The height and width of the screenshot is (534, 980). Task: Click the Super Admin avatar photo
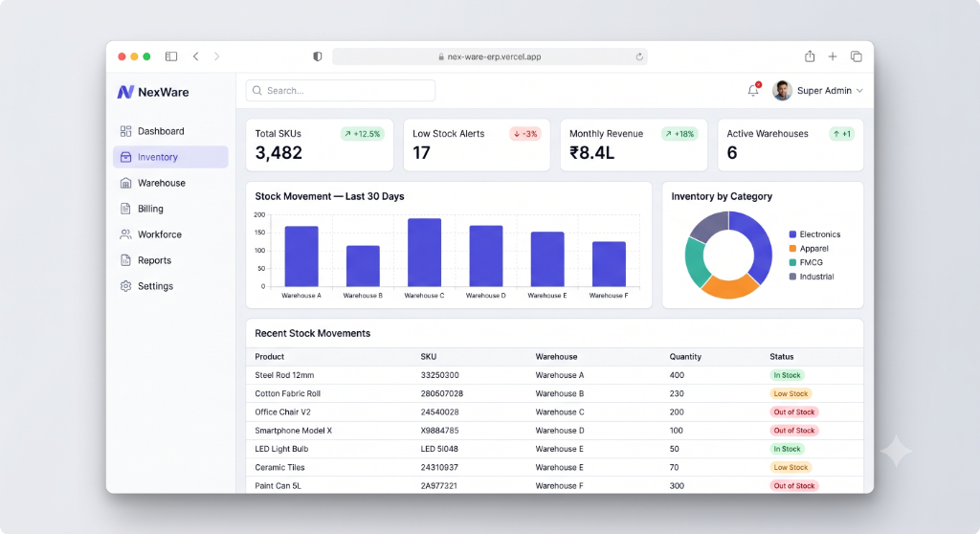pos(782,91)
